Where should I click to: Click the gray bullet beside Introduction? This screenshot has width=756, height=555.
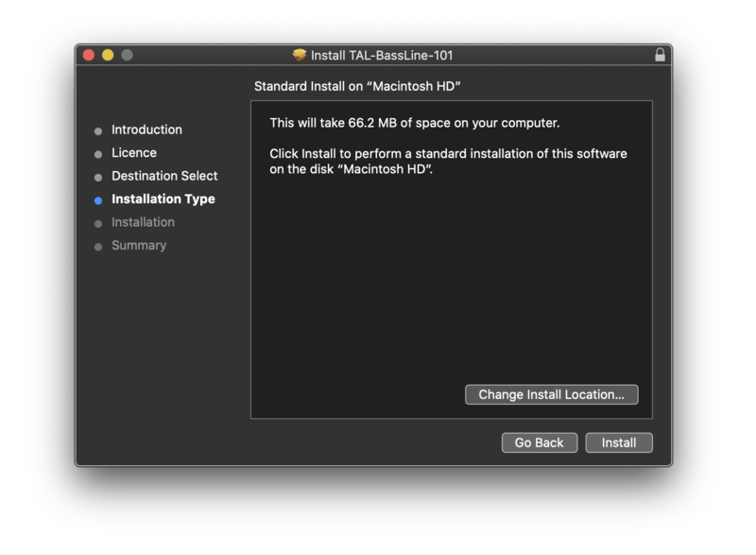tap(98, 130)
